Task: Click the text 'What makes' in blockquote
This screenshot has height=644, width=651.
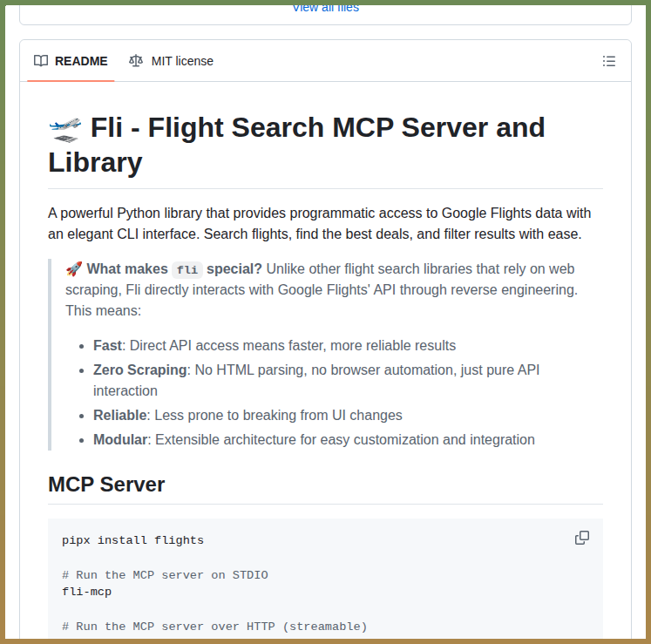Action: click(127, 268)
